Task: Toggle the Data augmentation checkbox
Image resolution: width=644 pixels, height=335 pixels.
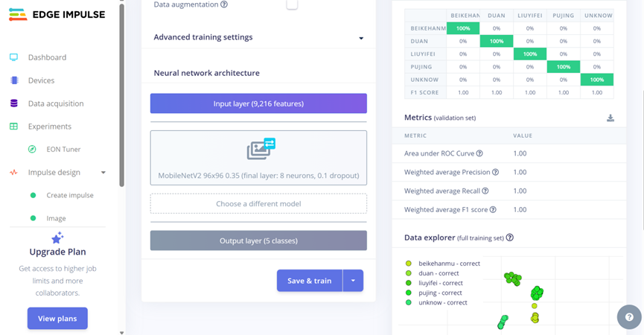Action: coord(292,4)
